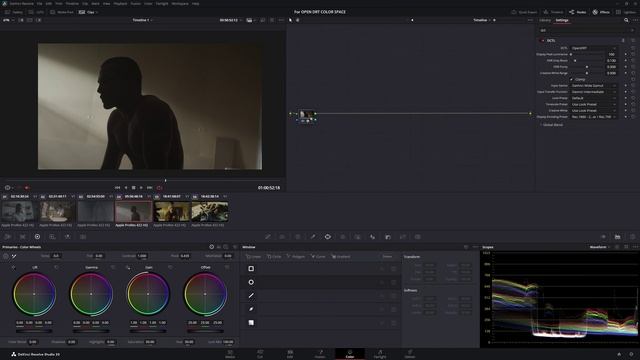Reset the Lift color wheel
The width and height of the screenshot is (640, 360).
pos(56,267)
